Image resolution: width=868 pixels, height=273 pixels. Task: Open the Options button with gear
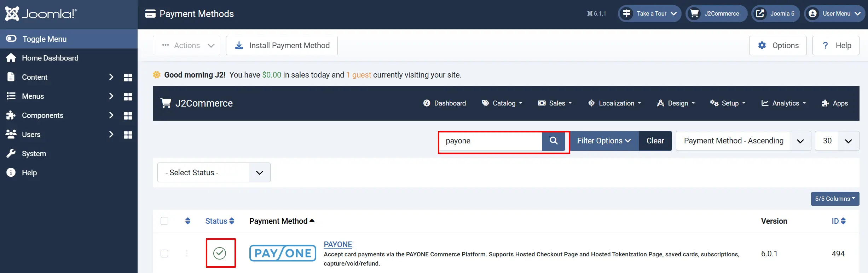coord(778,45)
